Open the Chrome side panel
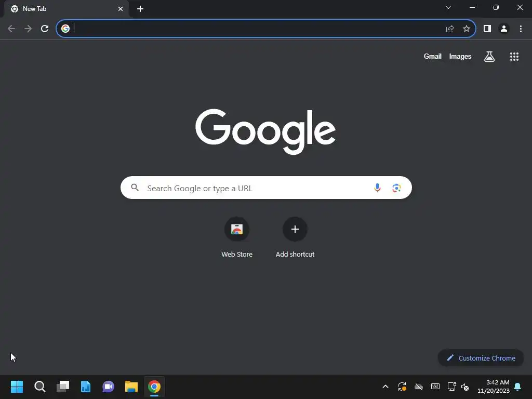Image resolution: width=532 pixels, height=399 pixels. pyautogui.click(x=487, y=29)
